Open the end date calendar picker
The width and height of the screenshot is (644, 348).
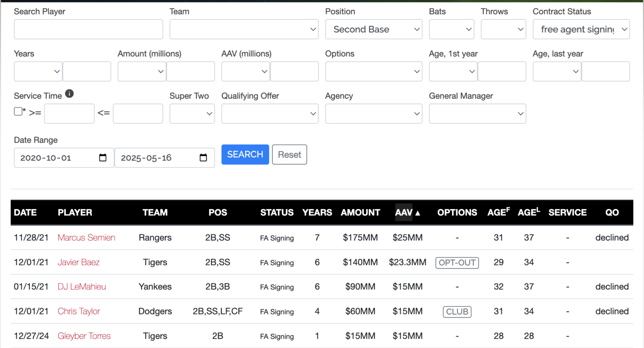click(203, 158)
